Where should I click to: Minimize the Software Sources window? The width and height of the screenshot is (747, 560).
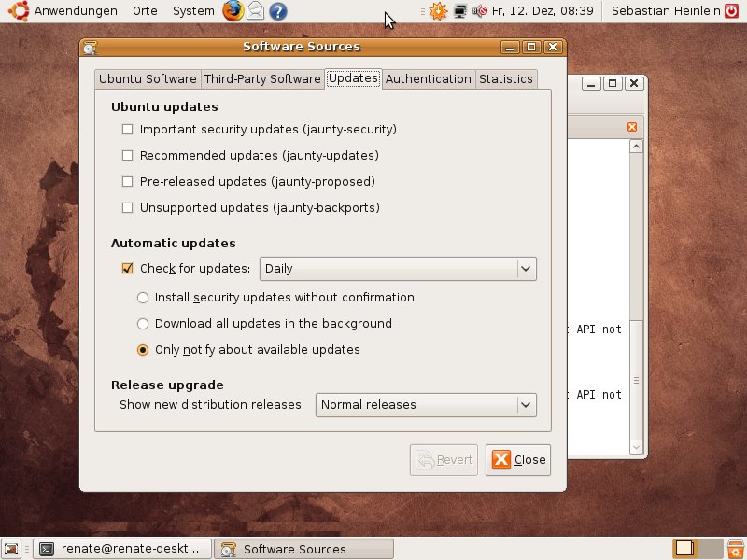pos(510,48)
